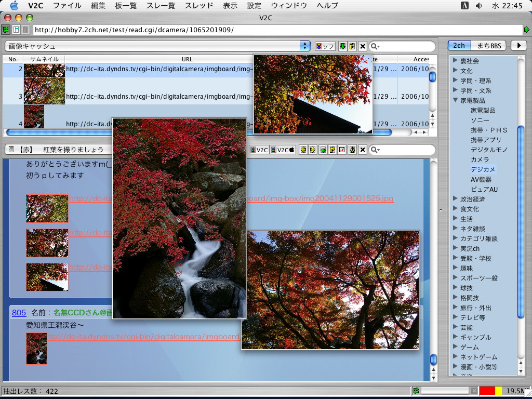Click the red graph icon in thread toolbar
This screenshot has width=532, height=399.
coord(342,150)
